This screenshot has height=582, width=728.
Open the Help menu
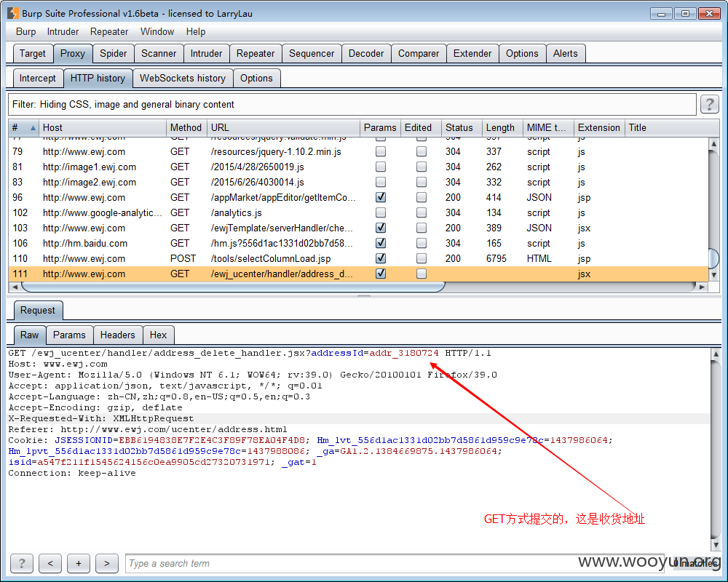pyautogui.click(x=196, y=31)
